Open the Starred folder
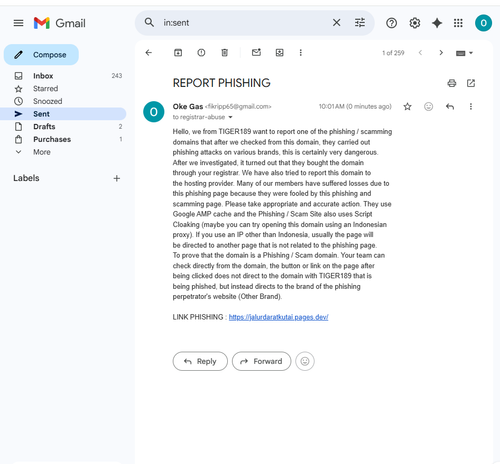This screenshot has width=500, height=464. pos(63,89)
